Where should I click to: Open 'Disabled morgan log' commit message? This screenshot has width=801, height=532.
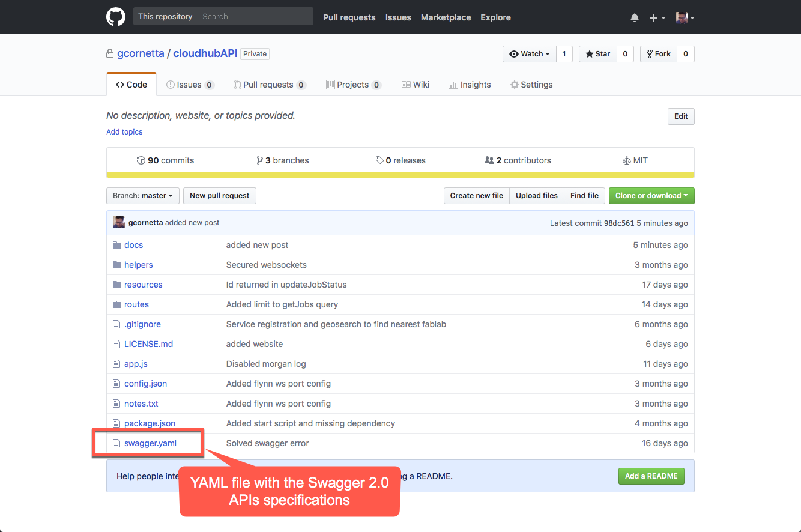(266, 364)
